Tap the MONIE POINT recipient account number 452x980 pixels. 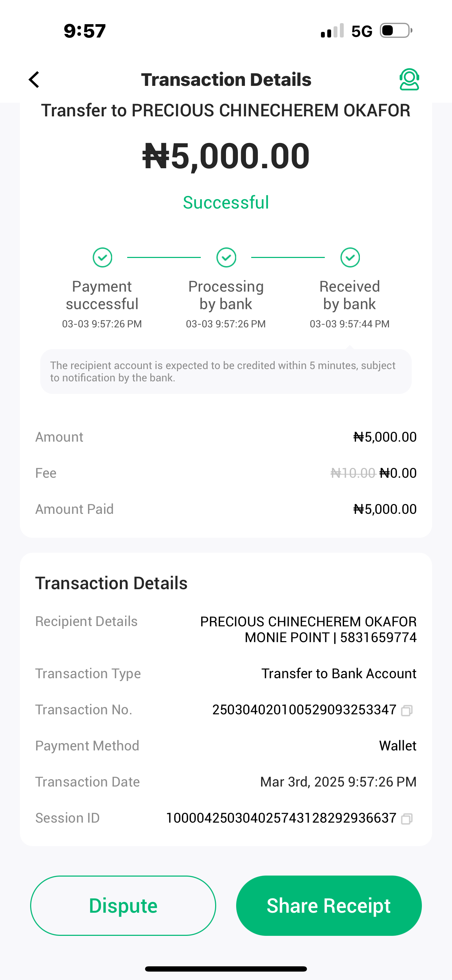[378, 637]
